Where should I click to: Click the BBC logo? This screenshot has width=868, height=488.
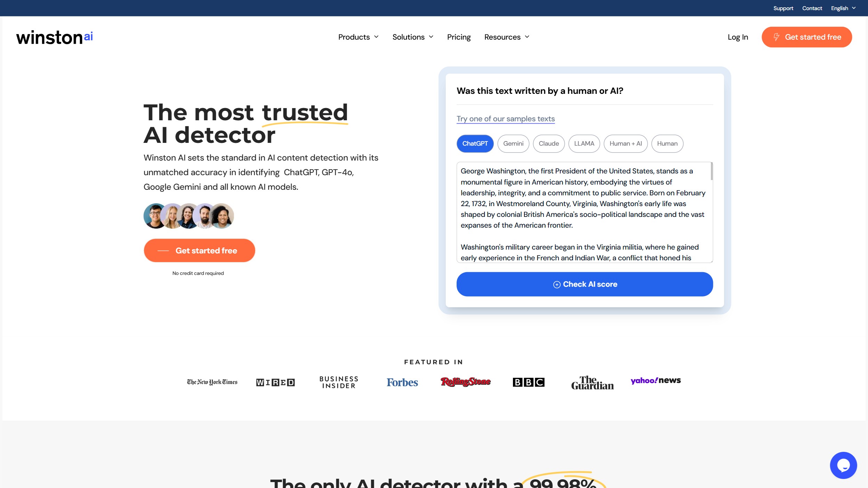pyautogui.click(x=528, y=382)
